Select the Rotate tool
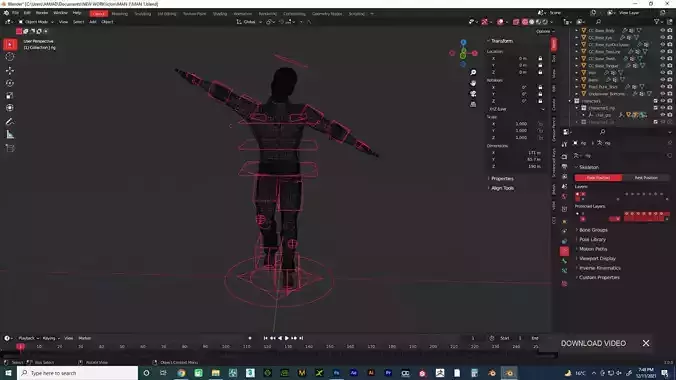676x380 pixels. point(10,83)
